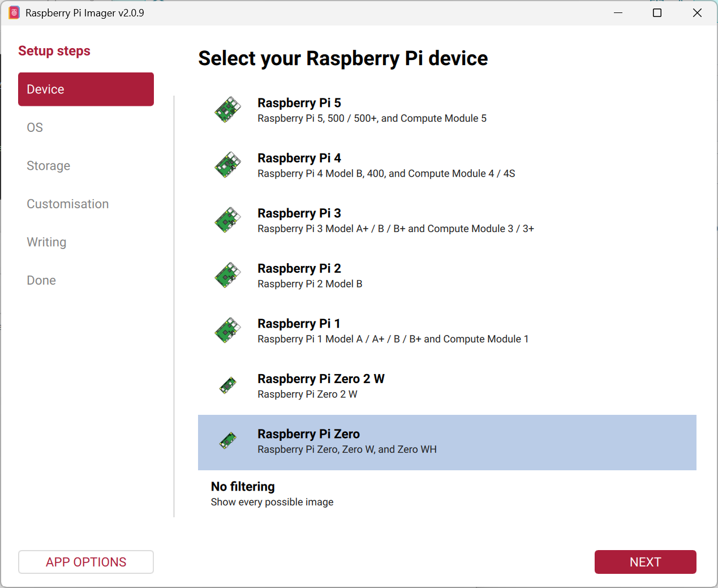Click the Raspberry Pi 4 board icon
This screenshot has height=588, width=718.
(x=227, y=165)
